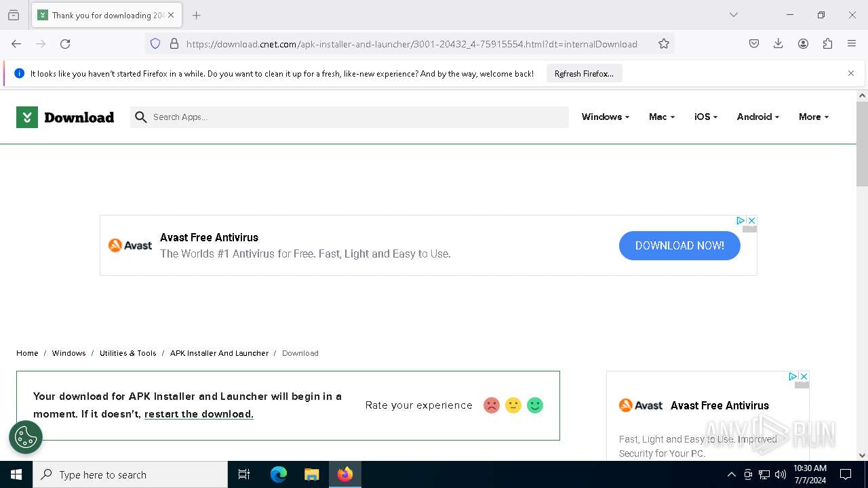Go forward with the forward arrow
The image size is (868, 488).
coord(41,43)
